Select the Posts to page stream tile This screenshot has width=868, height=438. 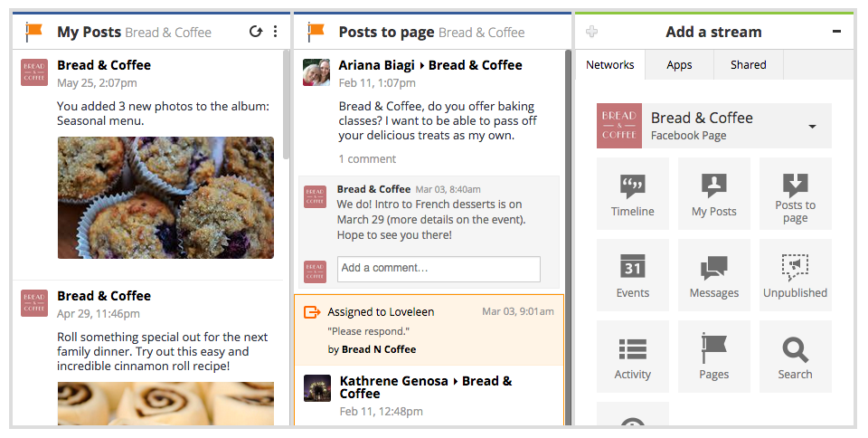(x=795, y=194)
